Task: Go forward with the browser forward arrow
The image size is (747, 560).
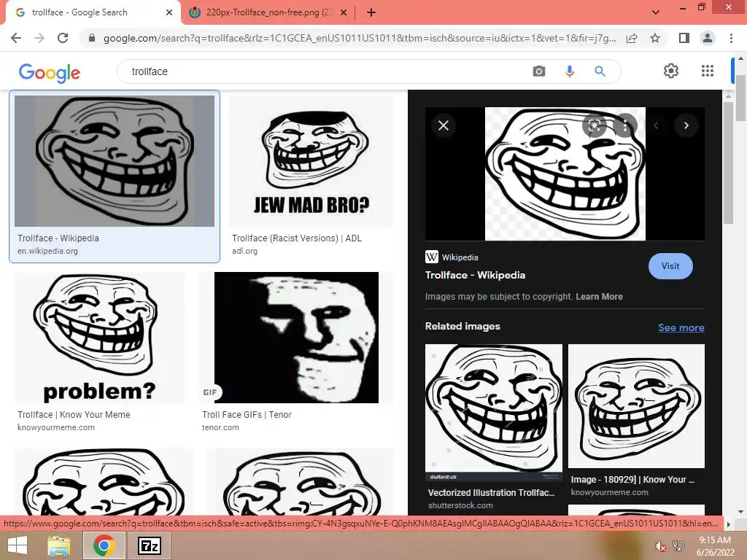Action: pos(39,38)
